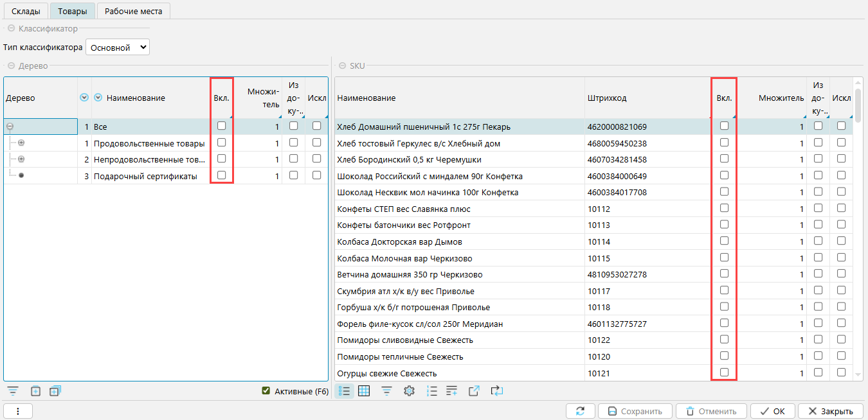
Task: Check Вкл. for Продовольственные товары
Action: (x=222, y=143)
